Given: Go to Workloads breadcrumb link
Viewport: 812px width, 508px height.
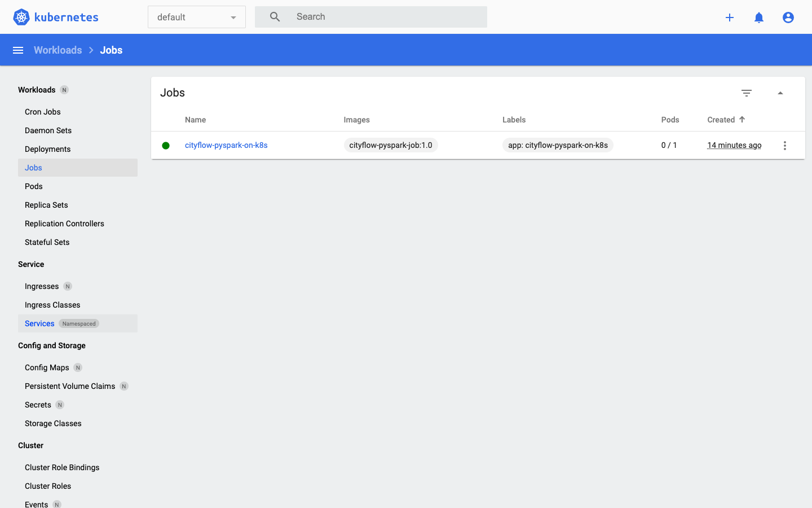Looking at the screenshot, I should [58, 50].
